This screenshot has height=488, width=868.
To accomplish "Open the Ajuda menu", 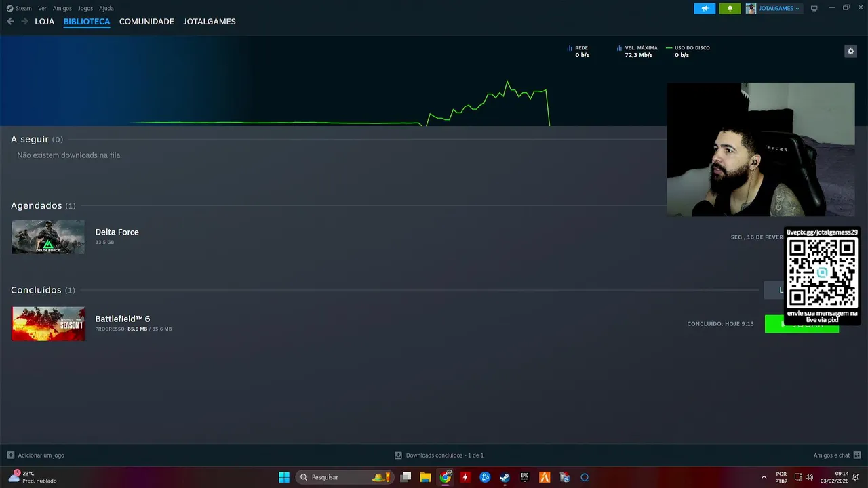I will (106, 8).
